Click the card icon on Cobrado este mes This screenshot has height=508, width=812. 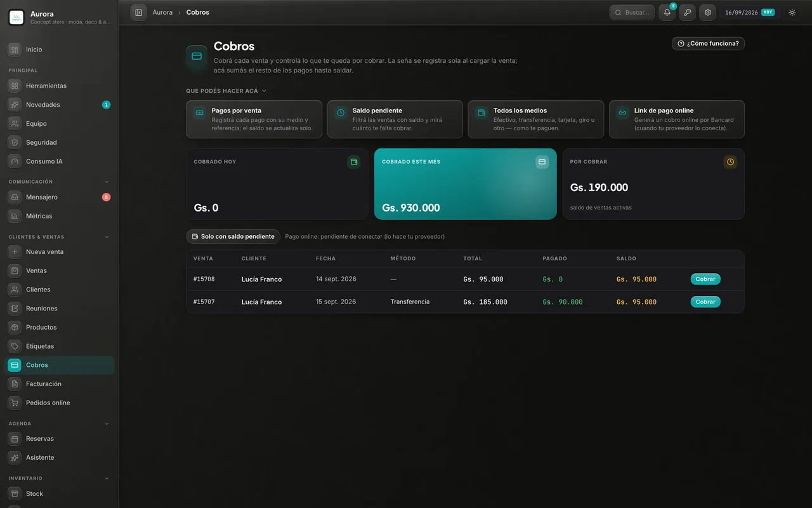pyautogui.click(x=542, y=162)
